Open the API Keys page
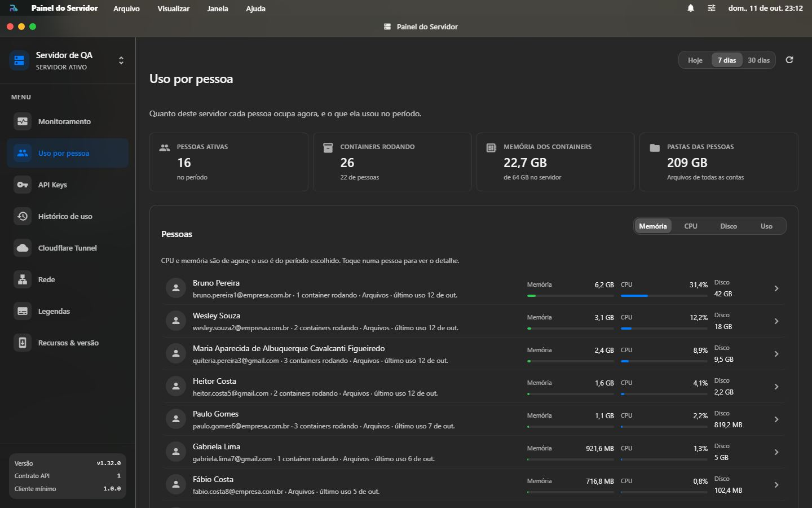Image resolution: width=812 pixels, height=508 pixels. (x=68, y=185)
